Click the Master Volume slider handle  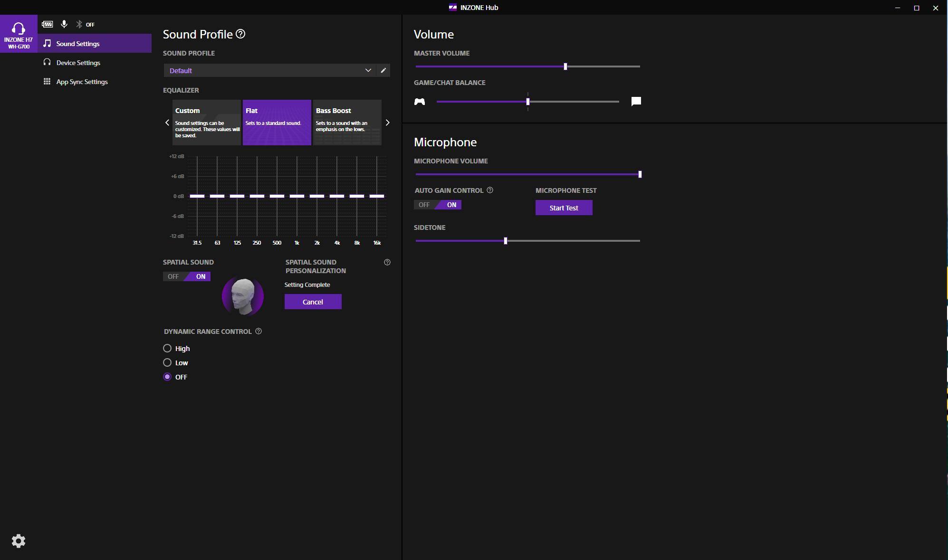(x=565, y=66)
